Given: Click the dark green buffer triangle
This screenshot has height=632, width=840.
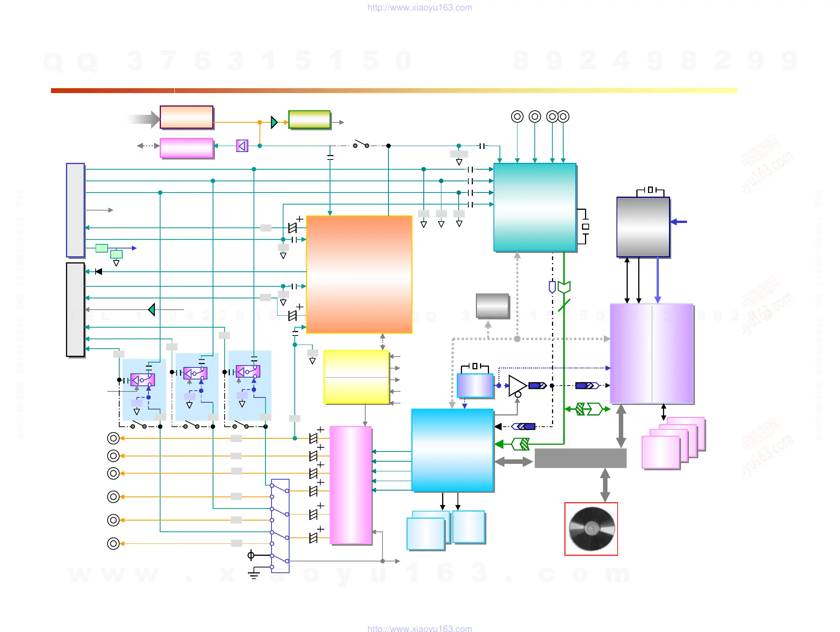Looking at the screenshot, I should pyautogui.click(x=274, y=122).
